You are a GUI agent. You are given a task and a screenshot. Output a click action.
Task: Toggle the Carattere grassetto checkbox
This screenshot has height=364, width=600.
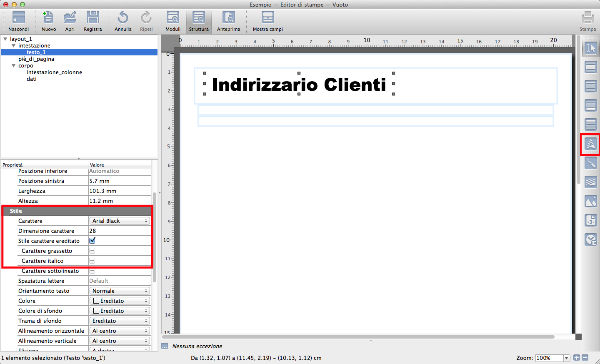(92, 251)
